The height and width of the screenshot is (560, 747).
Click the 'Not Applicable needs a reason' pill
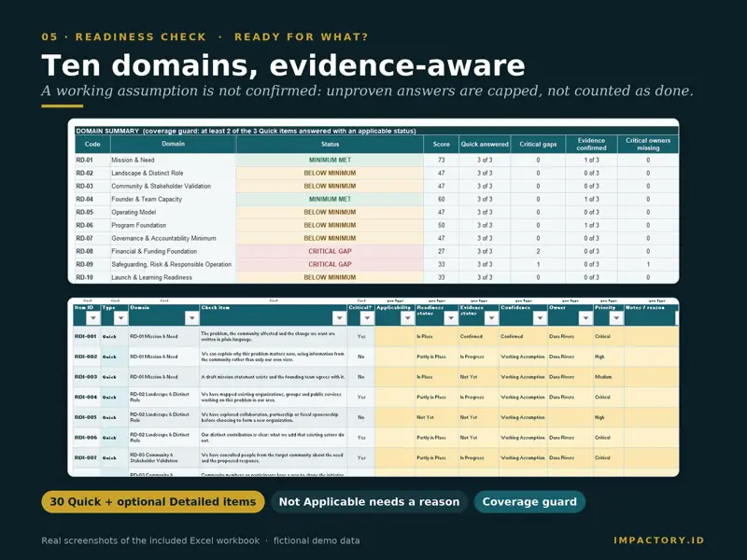pos(369,502)
